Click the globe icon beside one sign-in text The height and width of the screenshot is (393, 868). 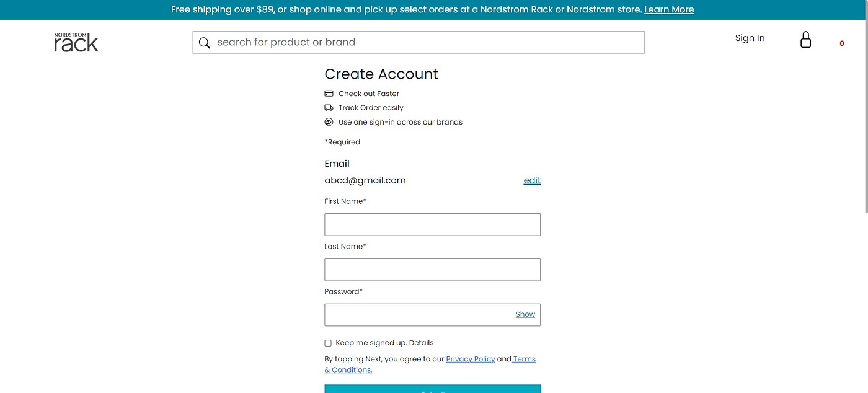click(329, 122)
